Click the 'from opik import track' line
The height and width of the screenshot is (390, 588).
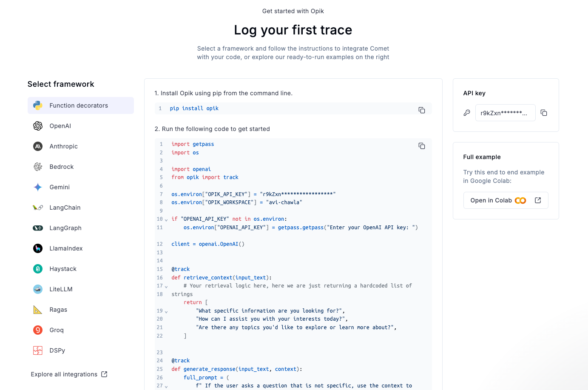(x=205, y=177)
